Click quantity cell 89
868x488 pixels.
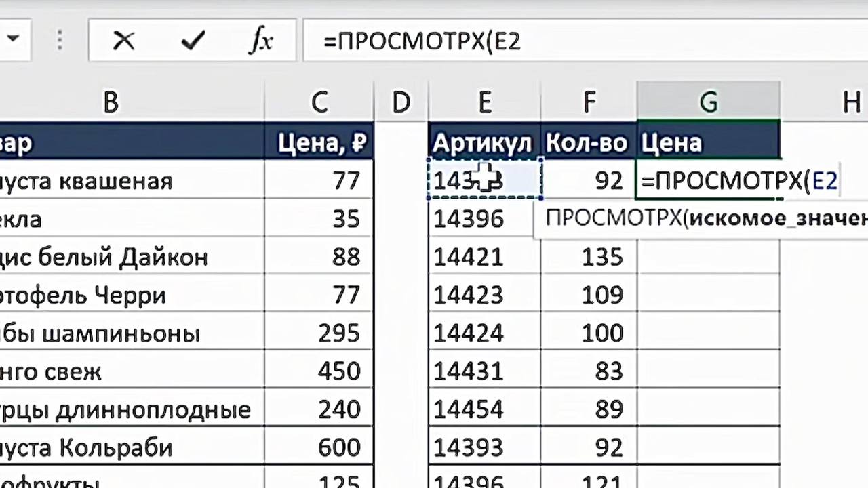tap(589, 409)
